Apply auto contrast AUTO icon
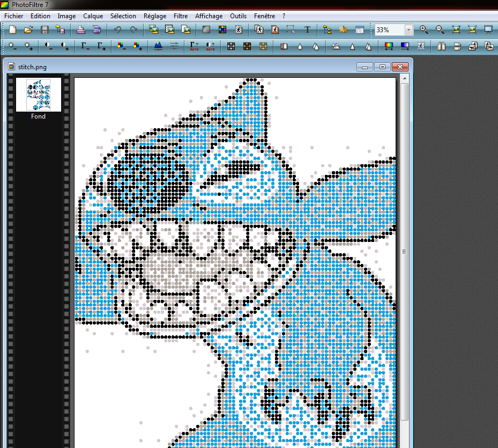 [x=210, y=47]
